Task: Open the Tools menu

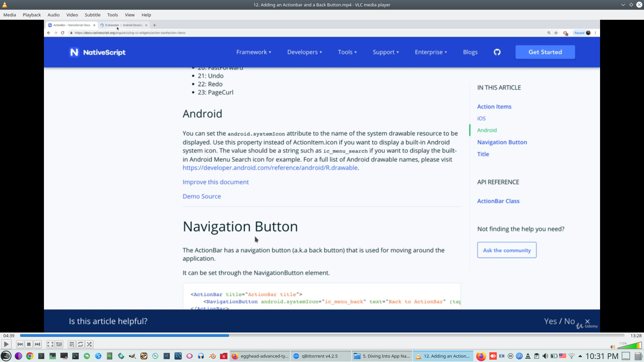Action: point(112,15)
